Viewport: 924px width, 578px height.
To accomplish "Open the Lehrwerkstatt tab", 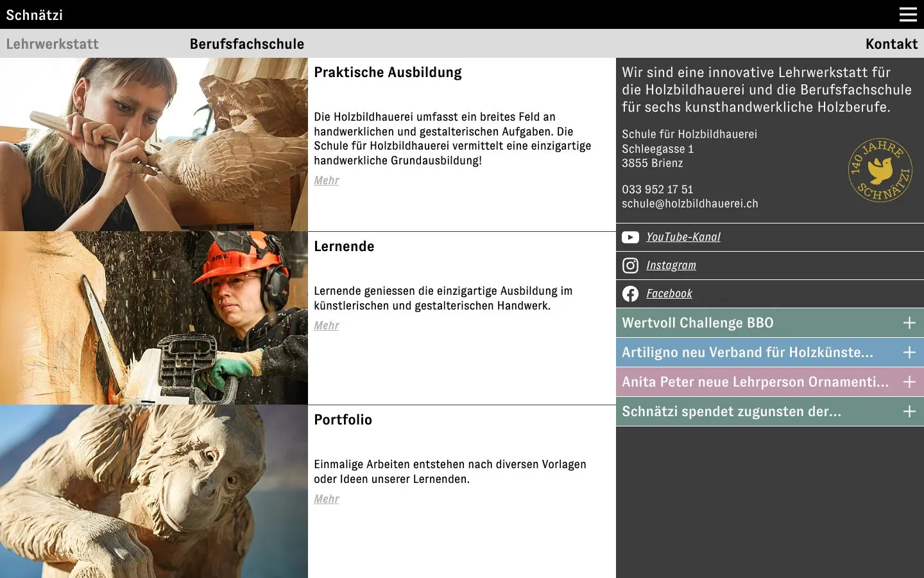I will 53,44.
